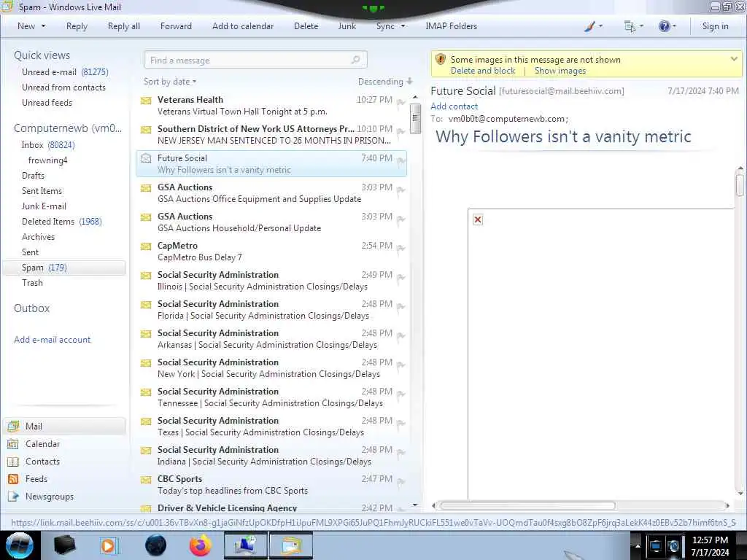Screen dimensions: 747x560
Task: Click Add contact link
Action: click(454, 106)
